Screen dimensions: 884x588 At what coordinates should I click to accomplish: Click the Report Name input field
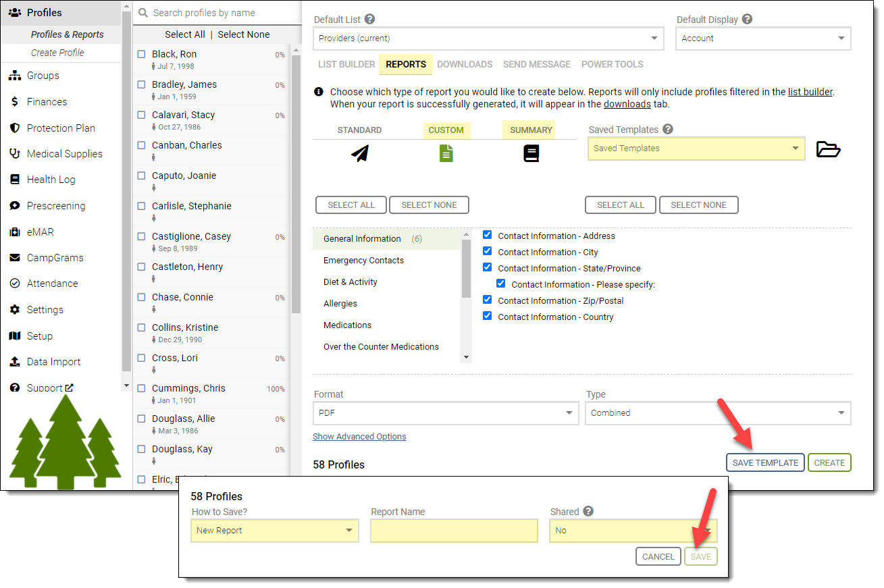coord(454,531)
